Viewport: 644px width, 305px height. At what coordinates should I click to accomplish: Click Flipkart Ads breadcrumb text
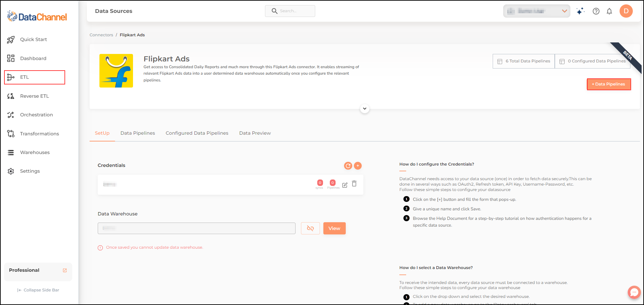click(x=132, y=35)
